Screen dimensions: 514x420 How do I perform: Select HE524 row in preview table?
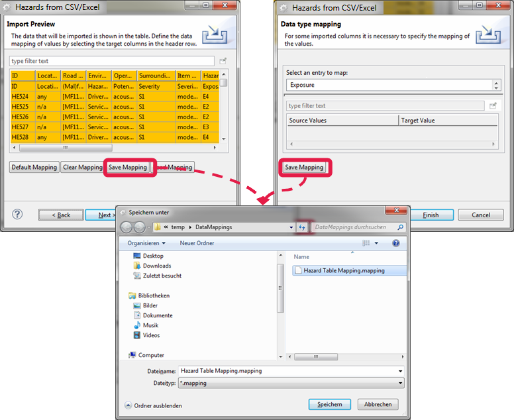tap(115, 97)
